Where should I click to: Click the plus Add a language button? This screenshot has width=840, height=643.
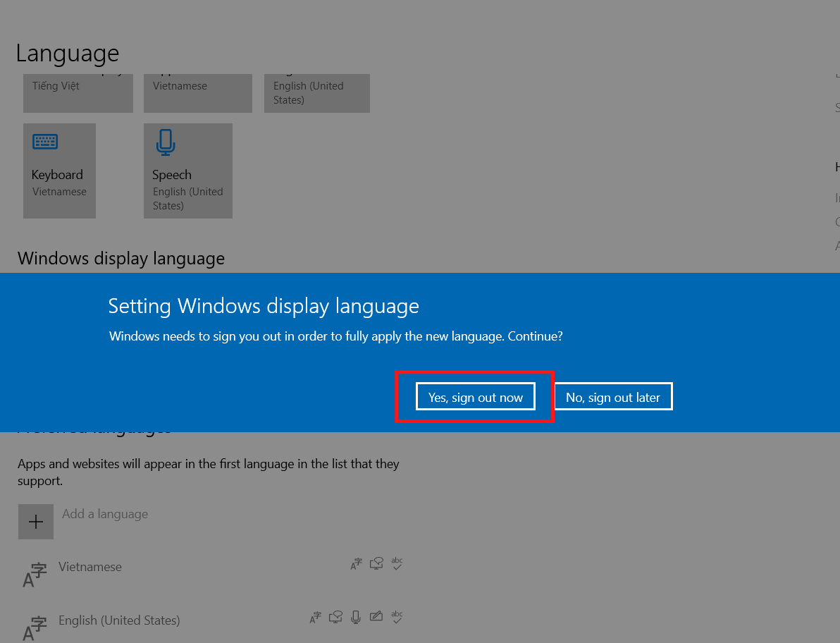pyautogui.click(x=36, y=521)
